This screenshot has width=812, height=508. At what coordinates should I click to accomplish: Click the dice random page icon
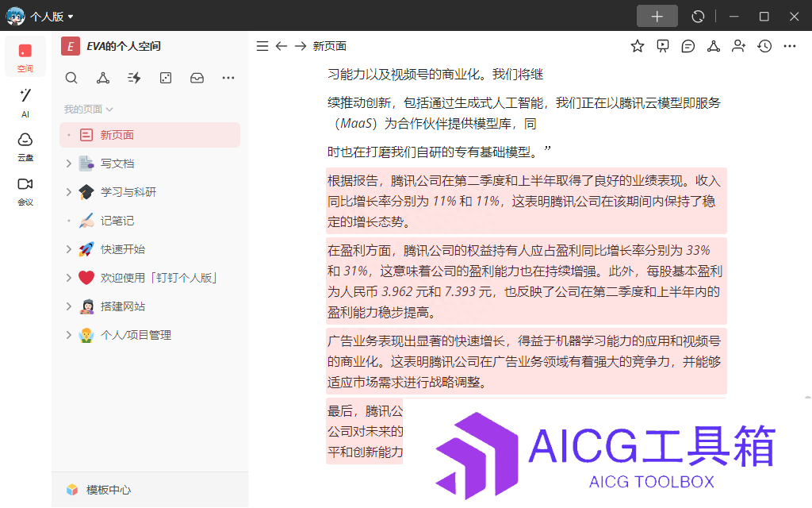[166, 78]
